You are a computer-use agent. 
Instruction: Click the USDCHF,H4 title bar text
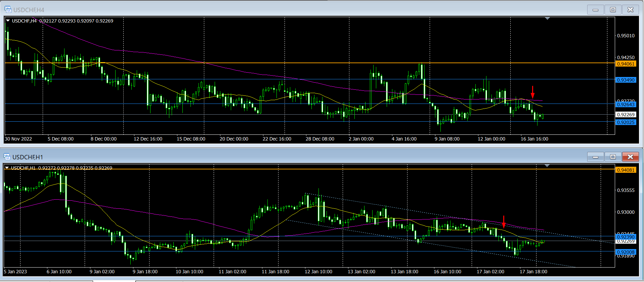point(29,10)
